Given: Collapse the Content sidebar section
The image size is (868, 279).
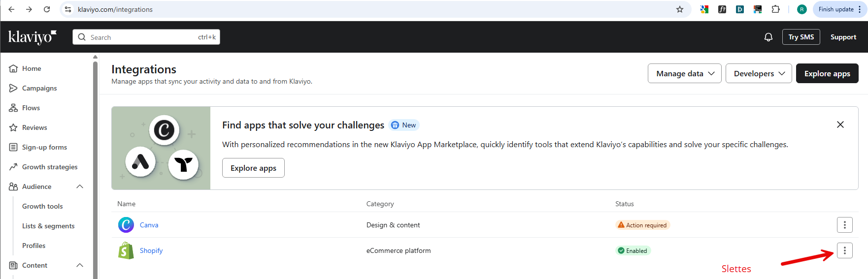Looking at the screenshot, I should 80,265.
